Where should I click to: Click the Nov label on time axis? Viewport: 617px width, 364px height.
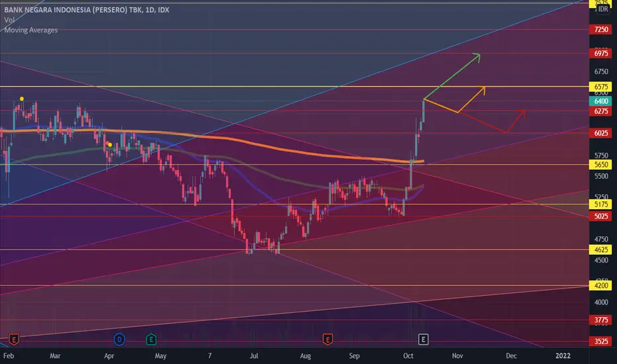tap(457, 356)
